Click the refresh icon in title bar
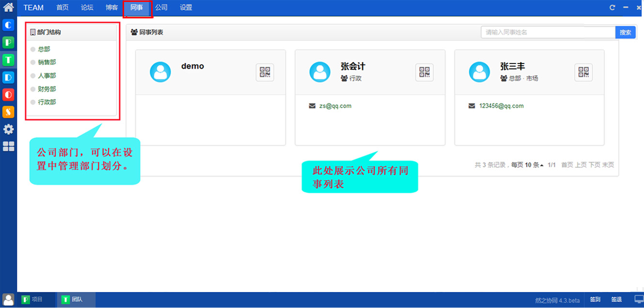This screenshot has height=308, width=644. pos(612,8)
